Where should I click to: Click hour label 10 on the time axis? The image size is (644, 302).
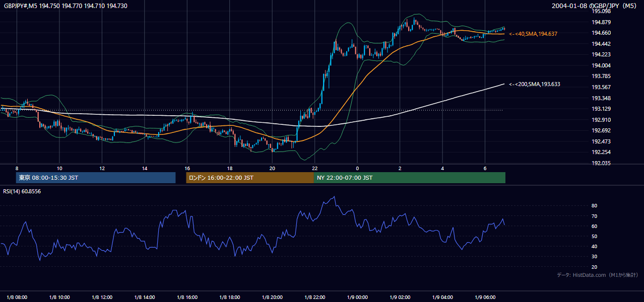click(x=59, y=168)
